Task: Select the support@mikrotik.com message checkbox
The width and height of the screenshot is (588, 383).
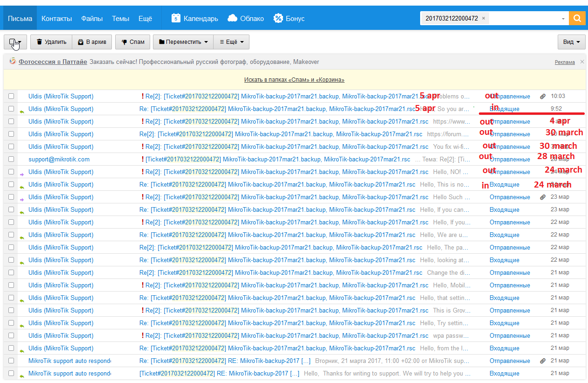Action: tap(11, 159)
